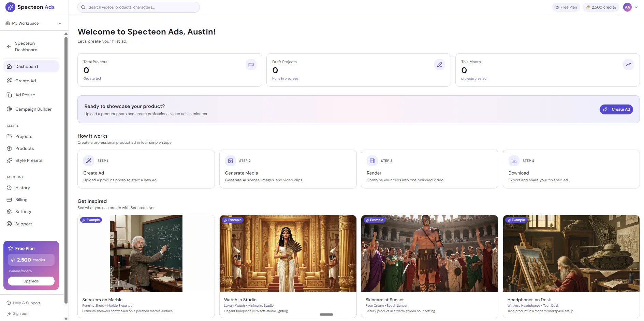Click the AA user avatar
The height and width of the screenshot is (321, 644).
coord(627,7)
